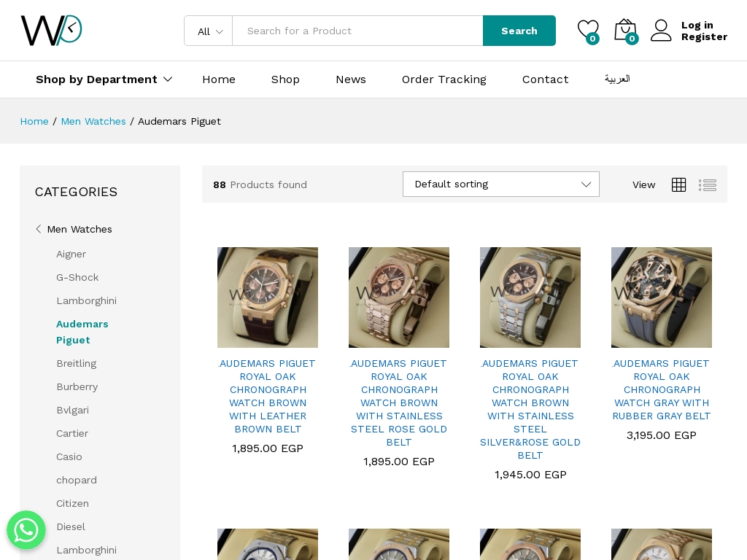Select the G-Shock category filter
Image resolution: width=747 pixels, height=560 pixels.
click(77, 277)
